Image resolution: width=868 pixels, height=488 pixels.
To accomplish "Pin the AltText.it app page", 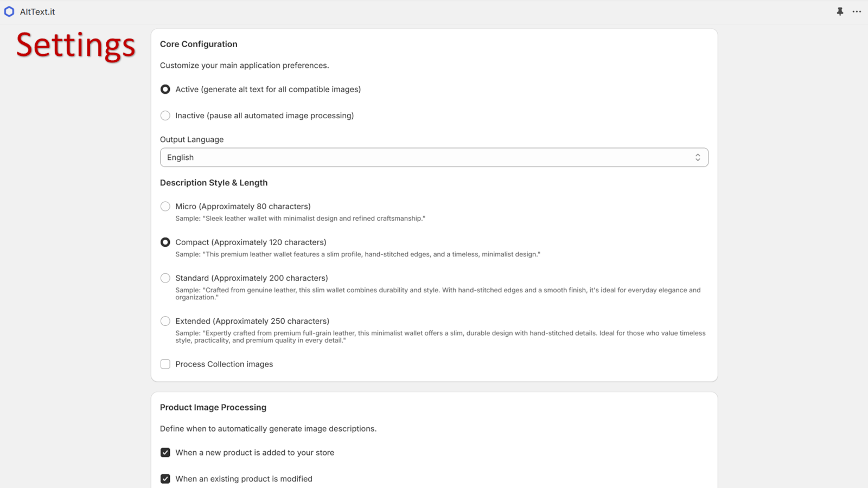I will pyautogui.click(x=840, y=11).
